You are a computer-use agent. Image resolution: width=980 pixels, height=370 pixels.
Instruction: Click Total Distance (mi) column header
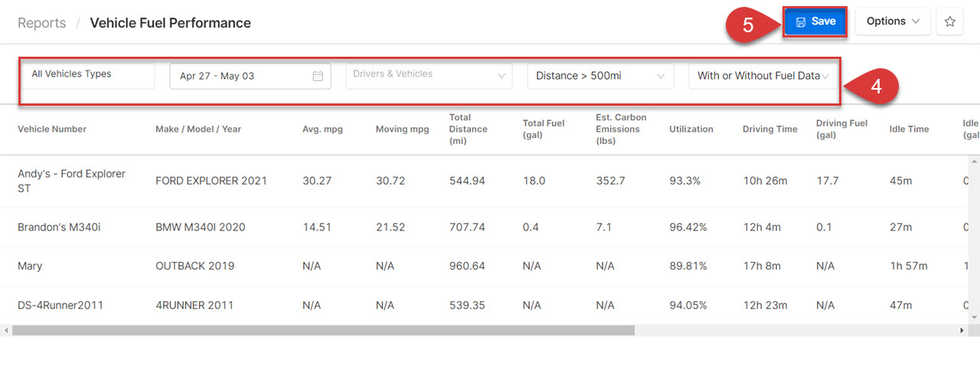(x=469, y=129)
